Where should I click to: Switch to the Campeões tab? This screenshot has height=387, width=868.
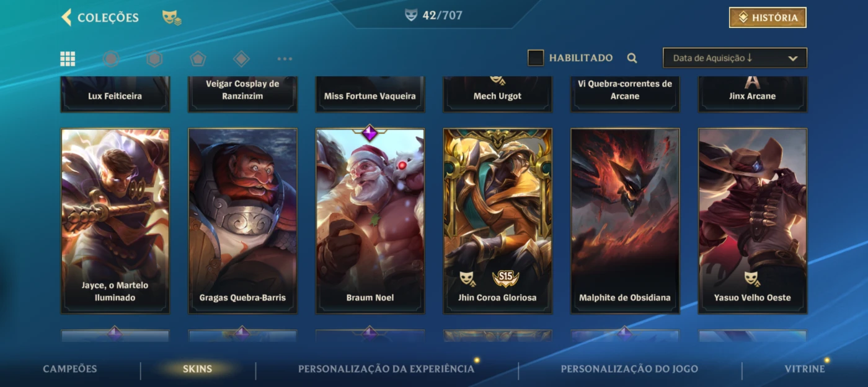click(x=70, y=369)
